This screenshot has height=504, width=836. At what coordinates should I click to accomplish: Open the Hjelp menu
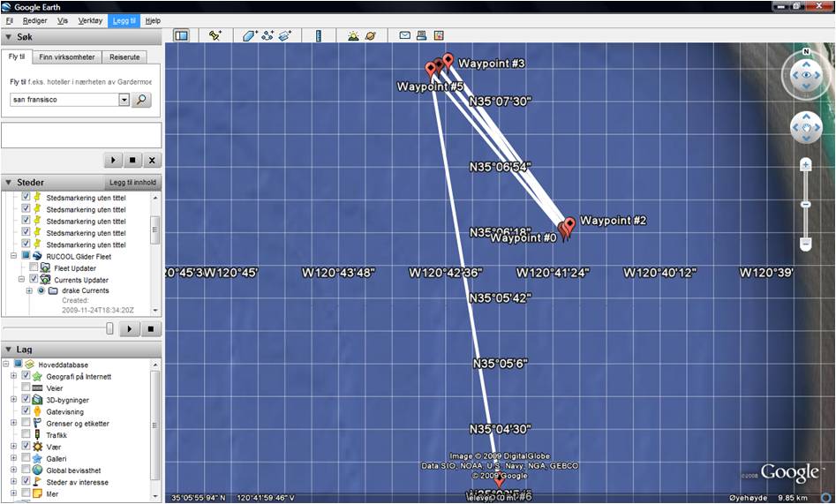coord(153,21)
